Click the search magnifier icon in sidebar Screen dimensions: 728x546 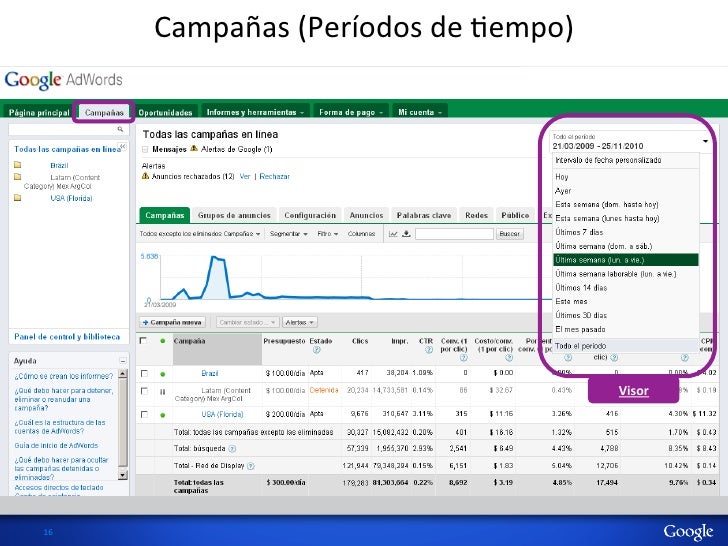(120, 130)
